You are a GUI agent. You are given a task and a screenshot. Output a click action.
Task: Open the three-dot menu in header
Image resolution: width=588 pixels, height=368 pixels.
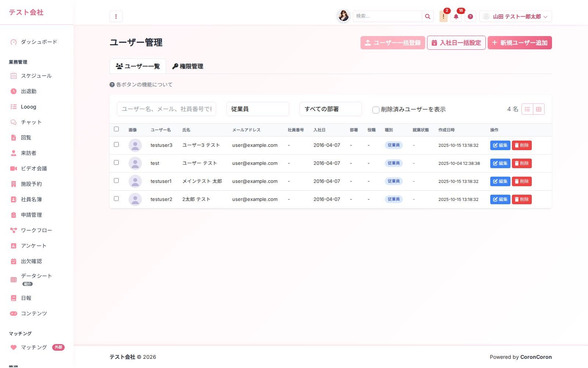(x=116, y=16)
